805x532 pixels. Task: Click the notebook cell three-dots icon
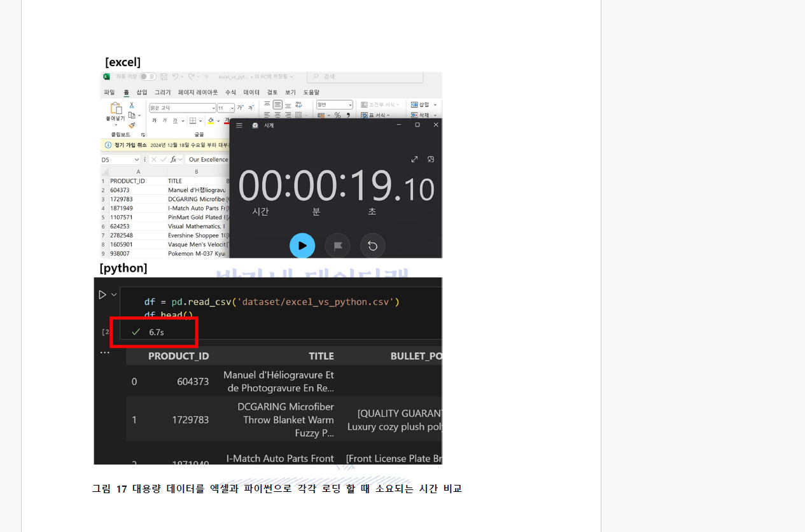click(x=104, y=353)
